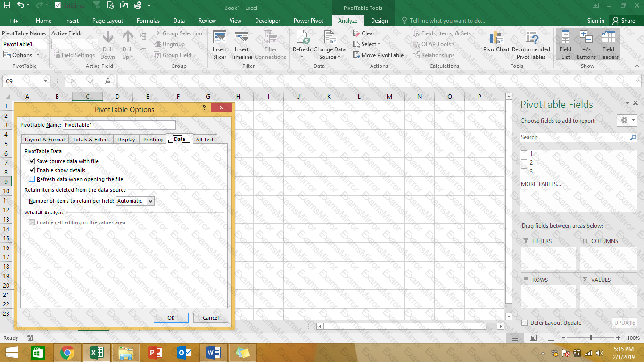
Task: Open the File menu
Action: (14, 21)
